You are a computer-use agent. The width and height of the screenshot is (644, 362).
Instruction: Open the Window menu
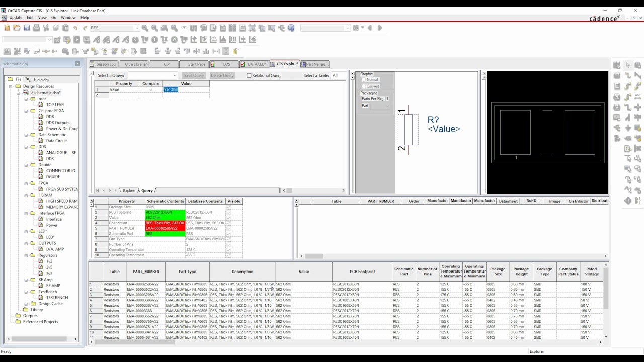click(x=68, y=18)
